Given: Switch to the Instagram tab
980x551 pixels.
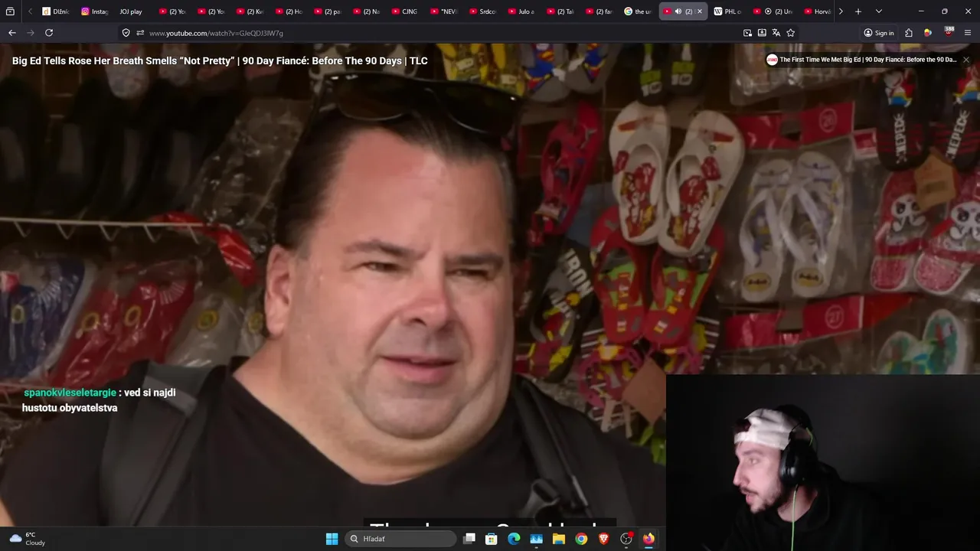Looking at the screenshot, I should click(95, 11).
